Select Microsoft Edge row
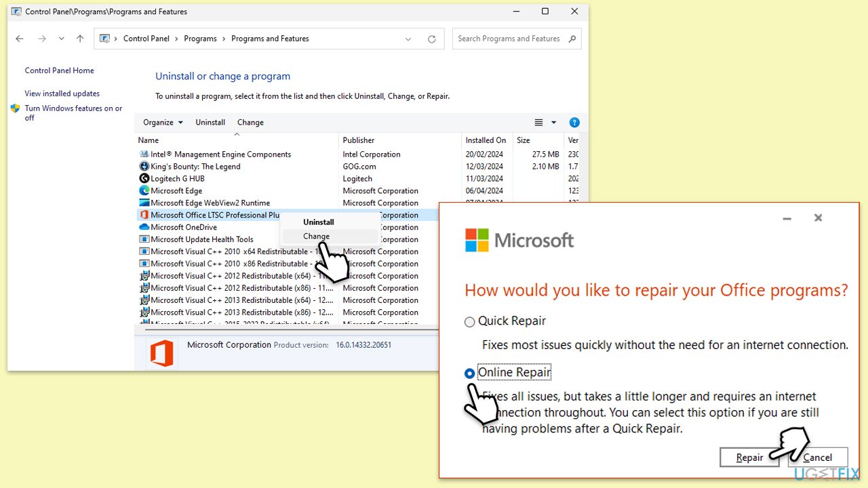 tap(358, 191)
